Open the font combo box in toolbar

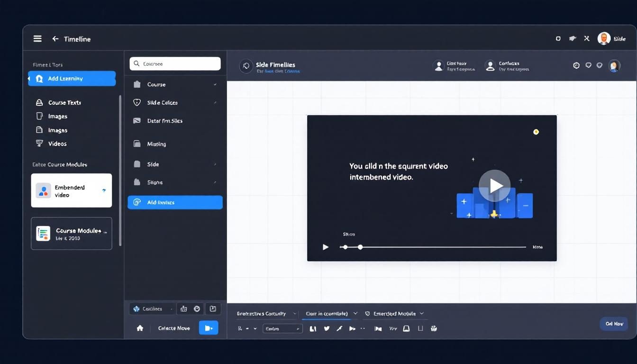282,328
